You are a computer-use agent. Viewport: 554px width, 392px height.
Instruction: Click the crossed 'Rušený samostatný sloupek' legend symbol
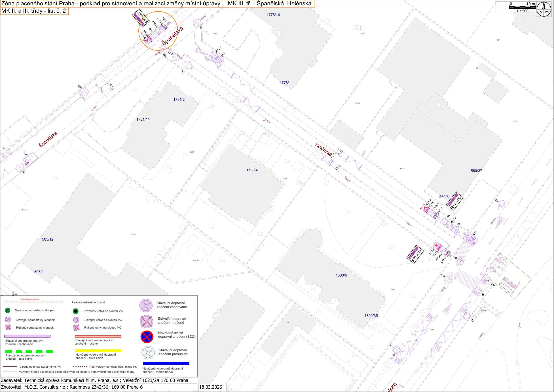pos(8,327)
